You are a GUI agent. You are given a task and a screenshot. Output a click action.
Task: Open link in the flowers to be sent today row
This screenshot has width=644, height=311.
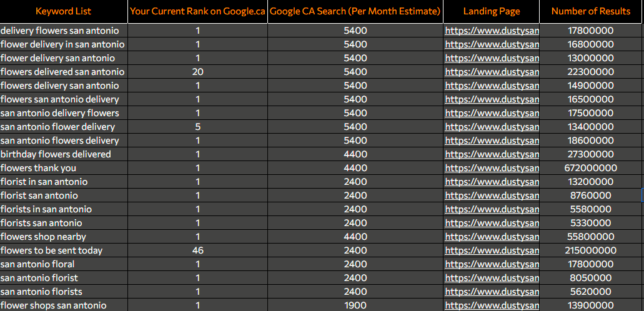coord(492,250)
